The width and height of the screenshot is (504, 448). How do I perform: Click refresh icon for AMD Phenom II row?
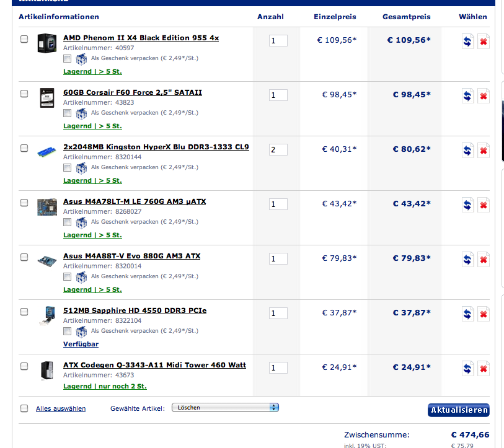[467, 41]
